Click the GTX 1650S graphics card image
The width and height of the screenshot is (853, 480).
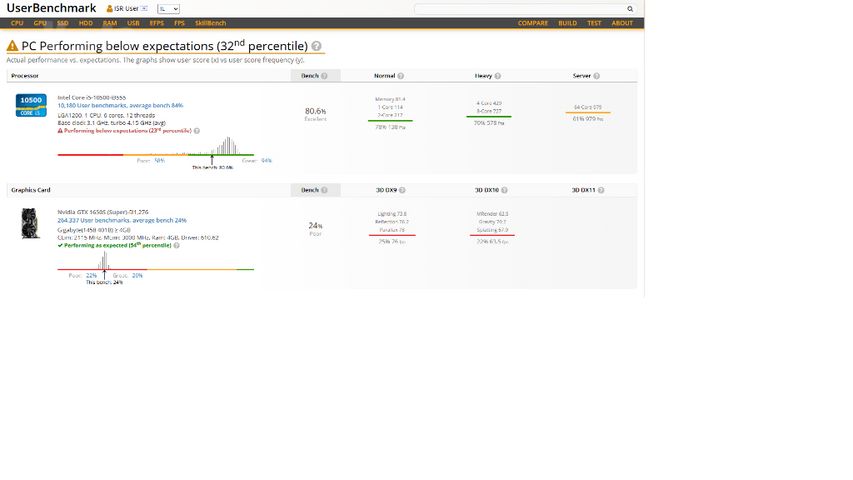coord(30,223)
